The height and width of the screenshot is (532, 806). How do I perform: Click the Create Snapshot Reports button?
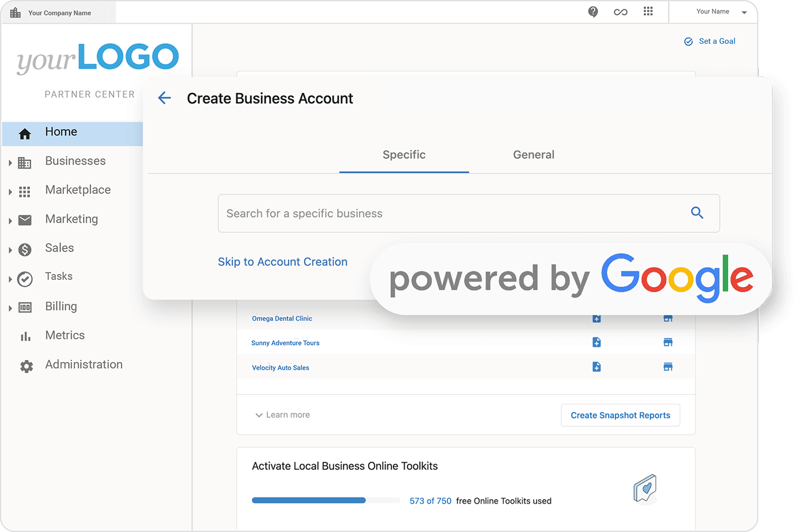[x=621, y=415]
